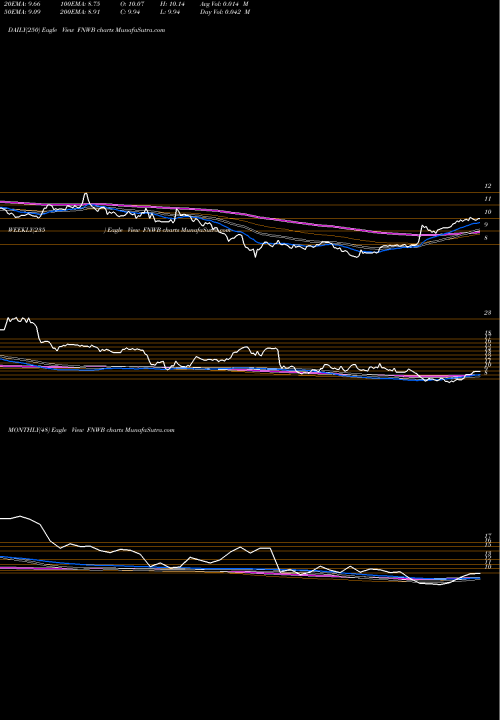500x720 pixels.
Task: Click the Day Vol reading
Action: coord(225,12)
